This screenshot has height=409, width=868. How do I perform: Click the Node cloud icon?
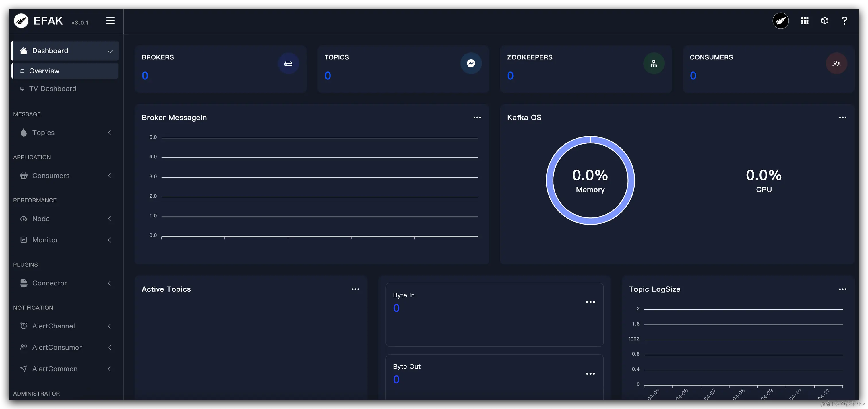[24, 219]
